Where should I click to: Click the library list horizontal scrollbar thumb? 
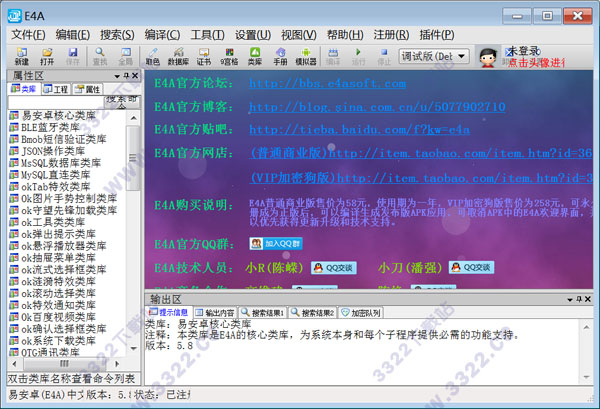(64, 363)
